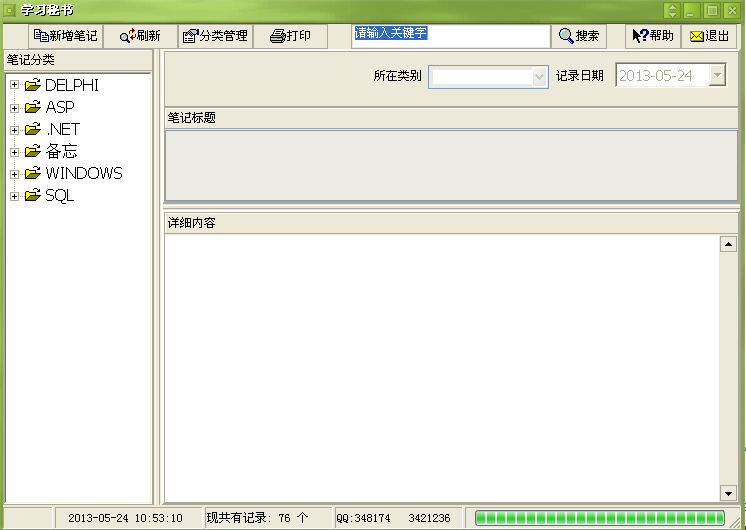
Task: Select the SQL category label
Action: (x=59, y=196)
